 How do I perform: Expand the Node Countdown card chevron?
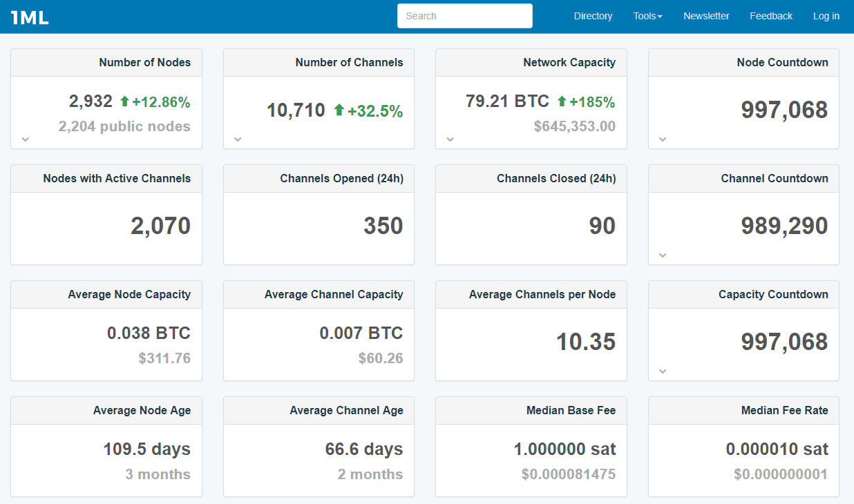tap(663, 139)
